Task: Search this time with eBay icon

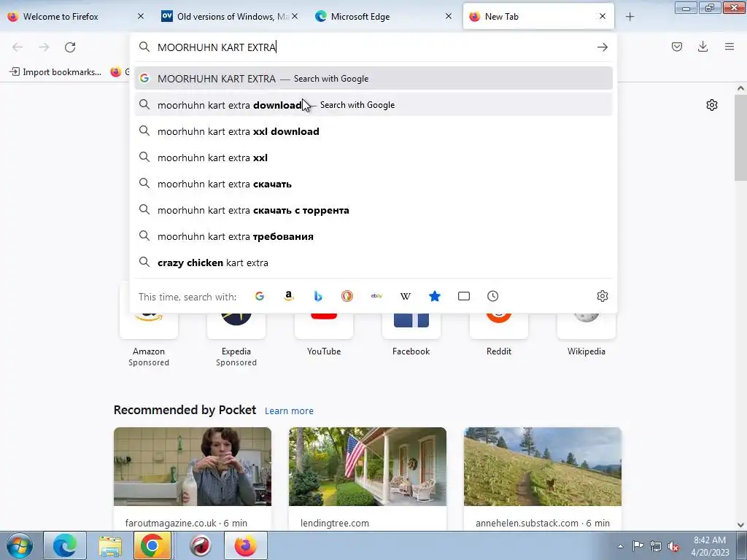Action: [376, 296]
